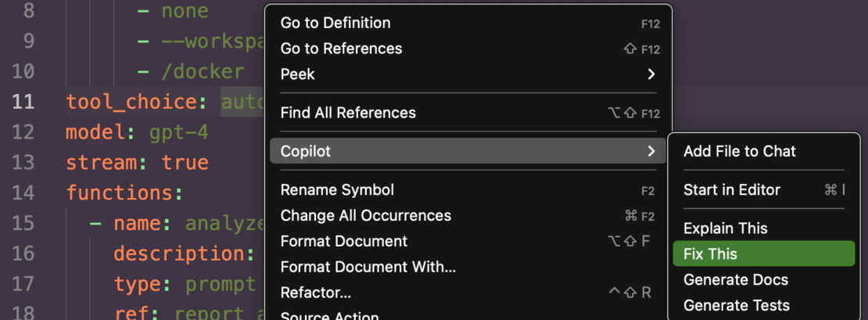Choose Generate Tests option

[737, 305]
